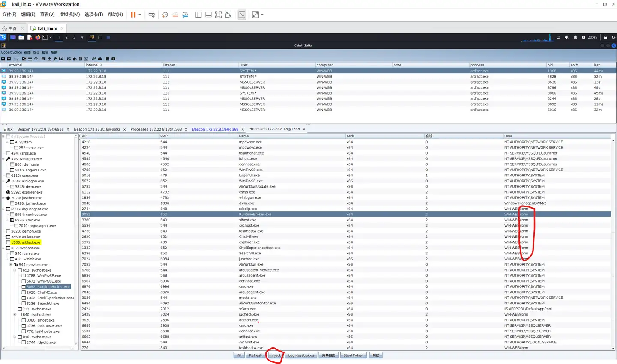Screen dimensions: 617x364
Task: Click the download arrow icon in Cobalt Strike toolbar
Action: point(49,59)
